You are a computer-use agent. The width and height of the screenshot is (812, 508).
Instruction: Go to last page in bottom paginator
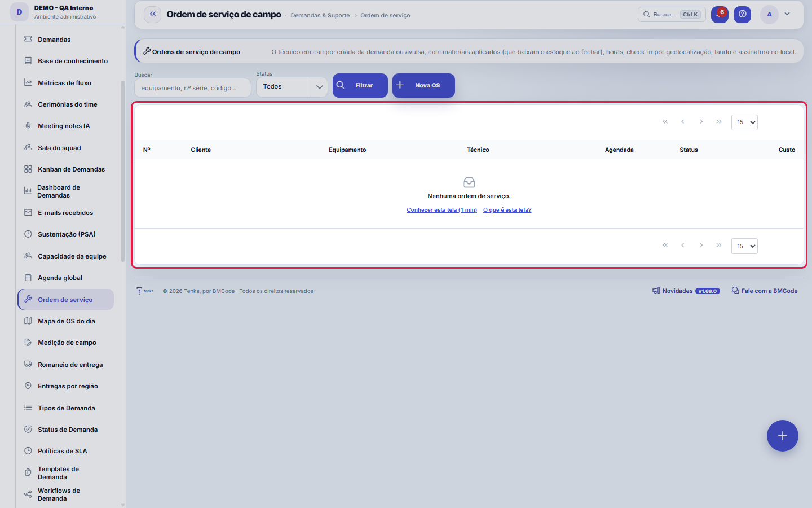(x=719, y=246)
